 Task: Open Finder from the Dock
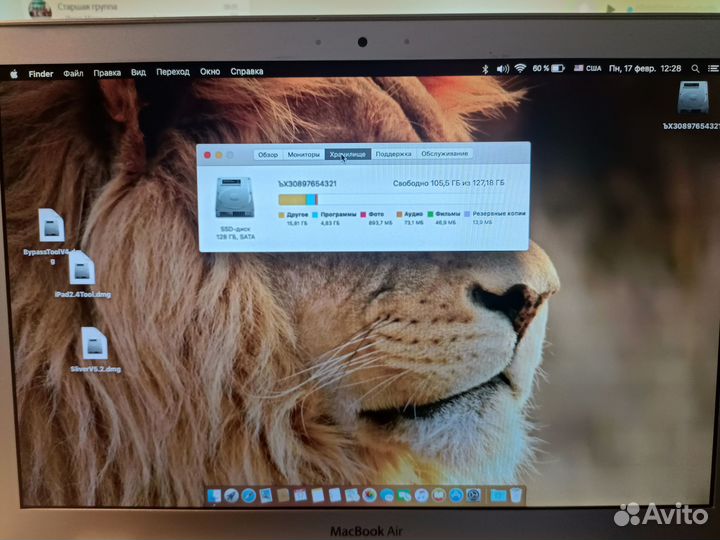(214, 496)
